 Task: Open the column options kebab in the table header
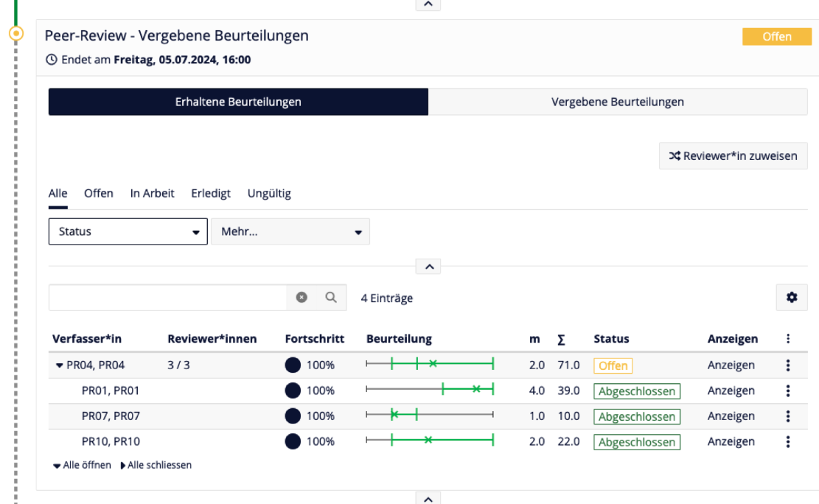point(788,338)
